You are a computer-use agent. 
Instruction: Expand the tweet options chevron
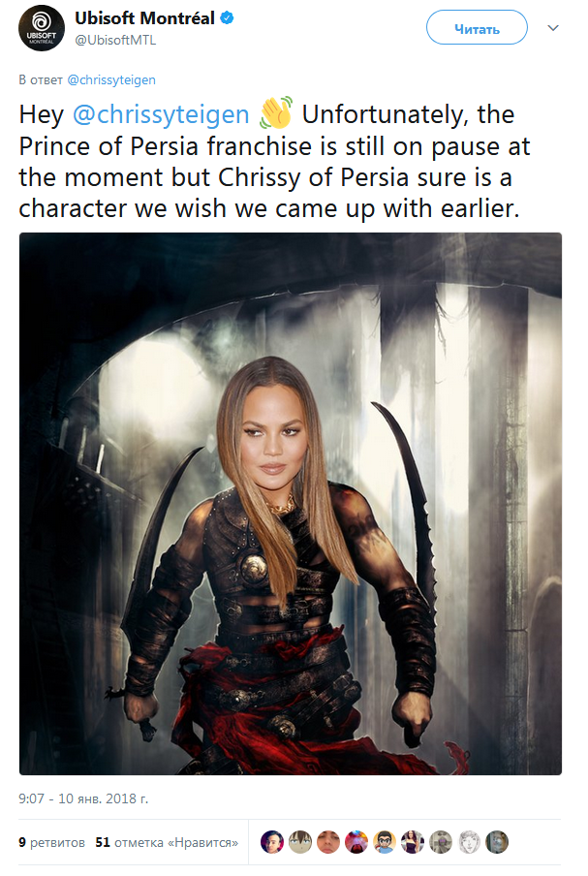(x=553, y=28)
